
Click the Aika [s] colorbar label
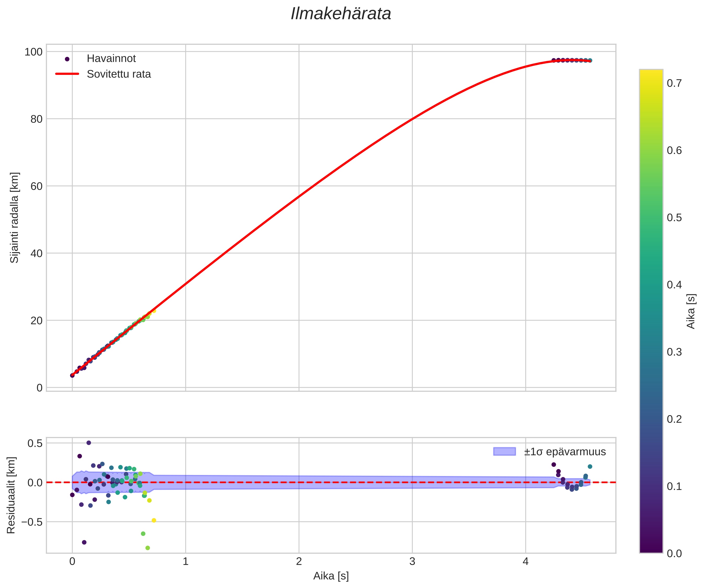691,311
